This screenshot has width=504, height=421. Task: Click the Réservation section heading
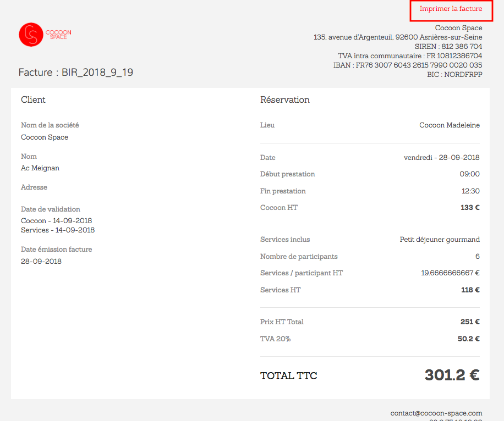click(x=285, y=100)
